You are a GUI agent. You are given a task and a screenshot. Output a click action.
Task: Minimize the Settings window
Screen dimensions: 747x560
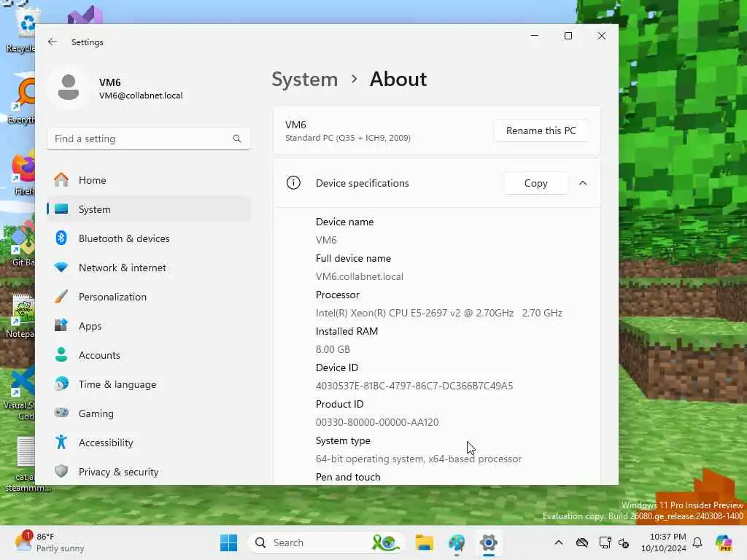(x=535, y=36)
